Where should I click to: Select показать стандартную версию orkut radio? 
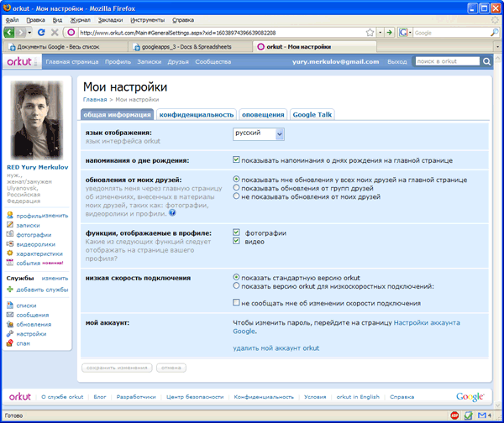click(x=236, y=277)
